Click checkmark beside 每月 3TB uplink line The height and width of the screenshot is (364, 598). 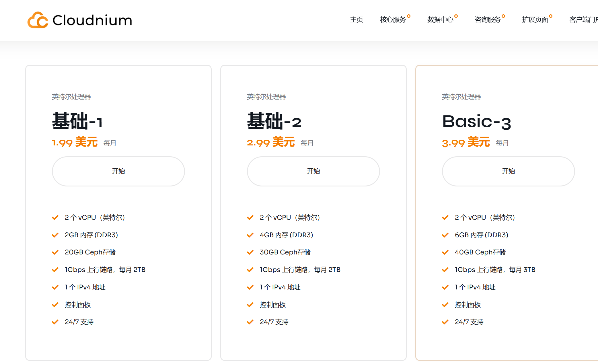[445, 270]
